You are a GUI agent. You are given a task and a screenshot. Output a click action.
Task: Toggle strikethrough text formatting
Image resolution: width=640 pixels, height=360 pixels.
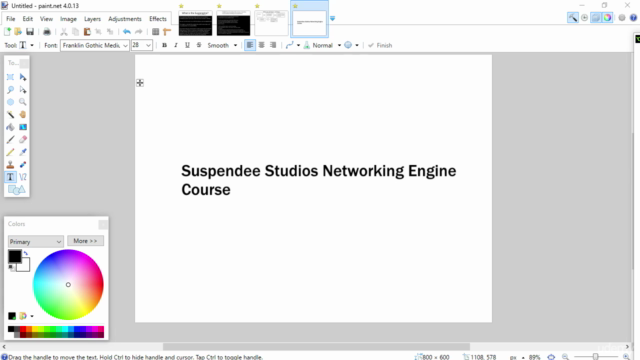(199, 45)
